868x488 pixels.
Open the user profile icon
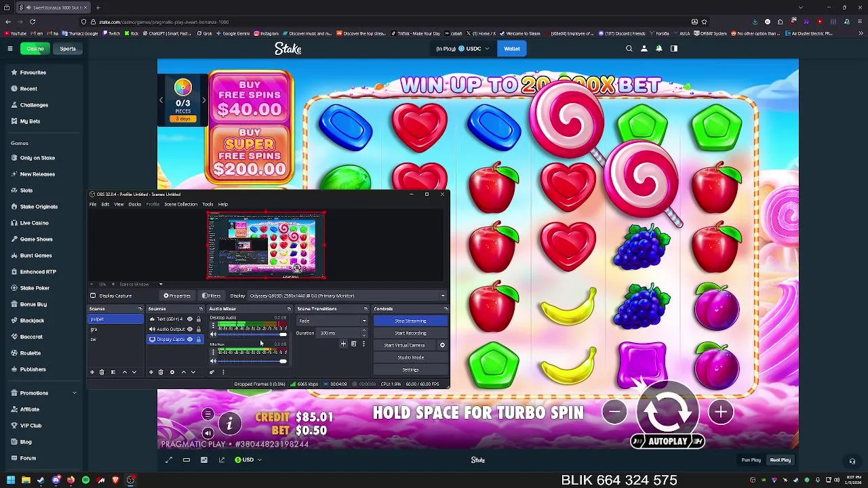click(x=644, y=49)
